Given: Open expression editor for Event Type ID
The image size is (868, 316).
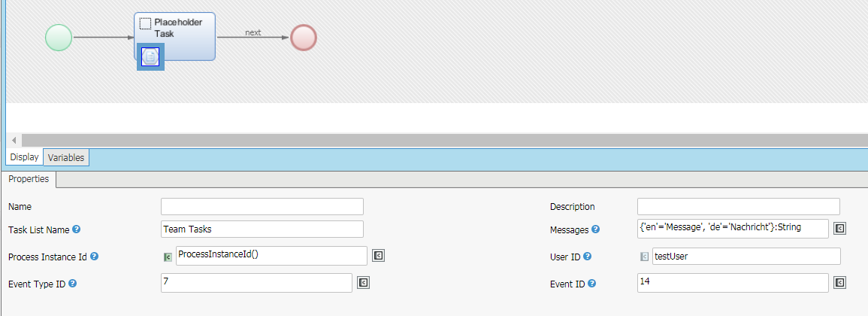Looking at the screenshot, I should click(x=364, y=283).
